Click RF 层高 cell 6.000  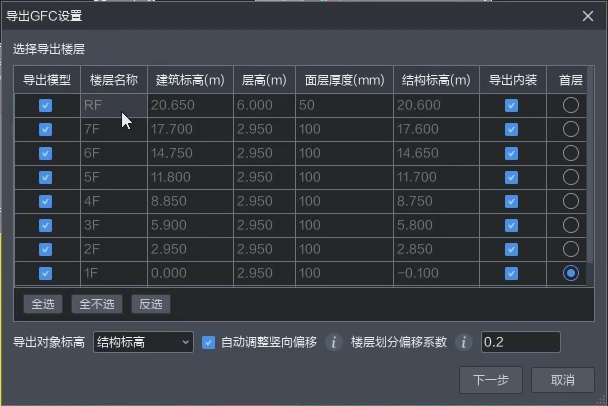[264, 105]
